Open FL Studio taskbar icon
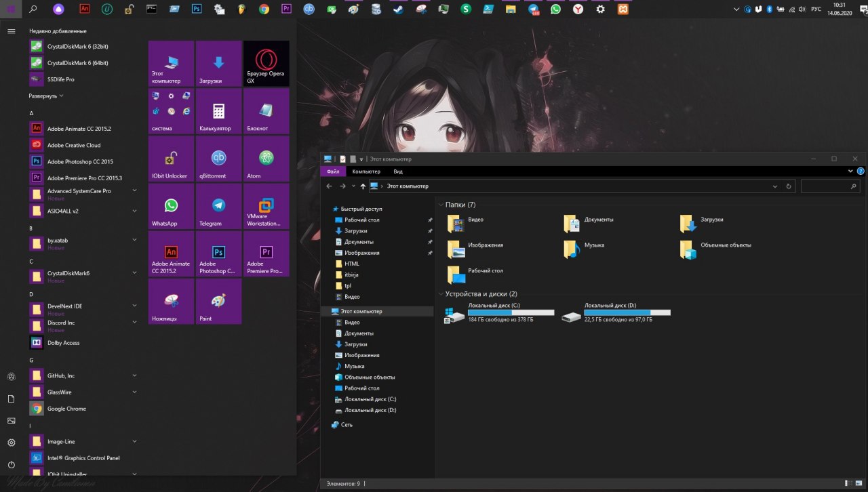 tap(241, 9)
